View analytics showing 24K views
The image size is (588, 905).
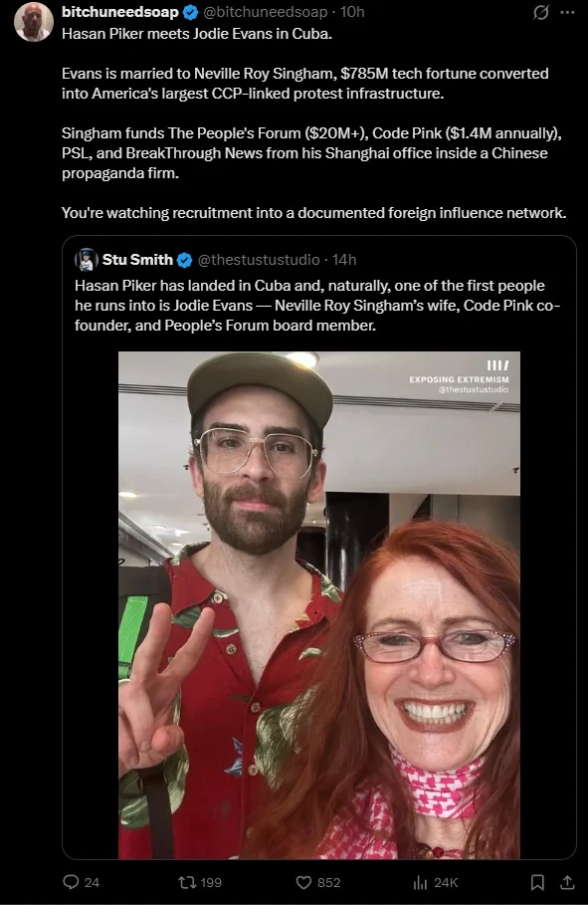(420, 882)
